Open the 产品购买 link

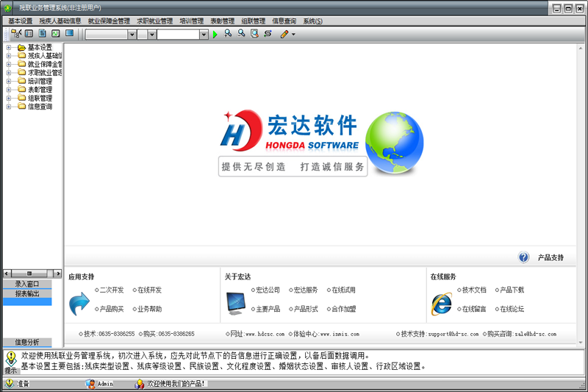tap(112, 309)
